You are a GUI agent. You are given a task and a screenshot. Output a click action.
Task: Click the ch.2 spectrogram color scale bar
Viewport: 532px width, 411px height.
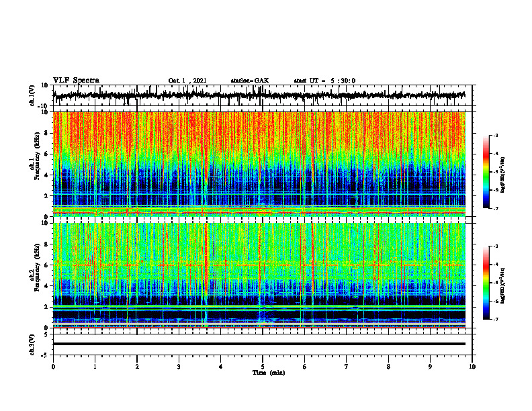coord(486,283)
